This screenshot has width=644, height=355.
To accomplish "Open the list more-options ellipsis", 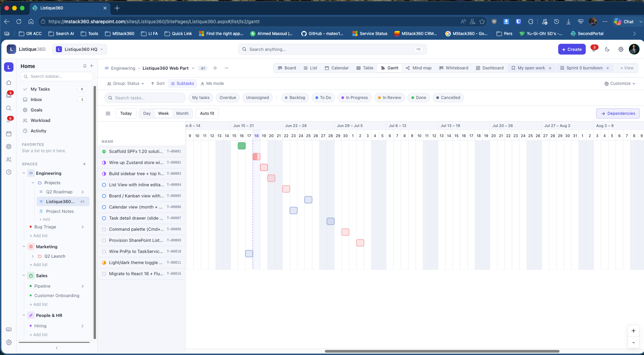I will (227, 68).
